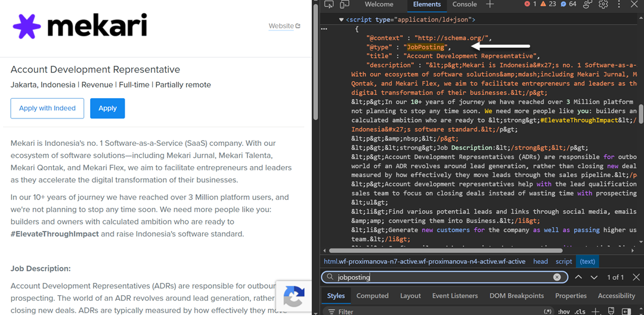Click the "@context" key in the JSON
Image resolution: width=644 pixels, height=315 pixels.
click(x=383, y=38)
